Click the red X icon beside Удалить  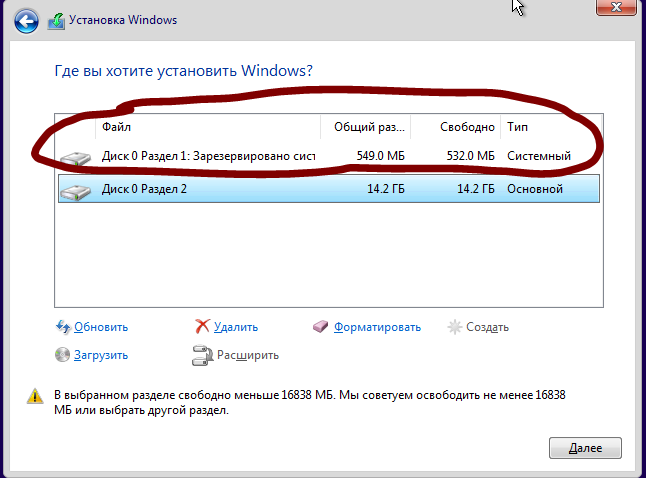point(202,326)
